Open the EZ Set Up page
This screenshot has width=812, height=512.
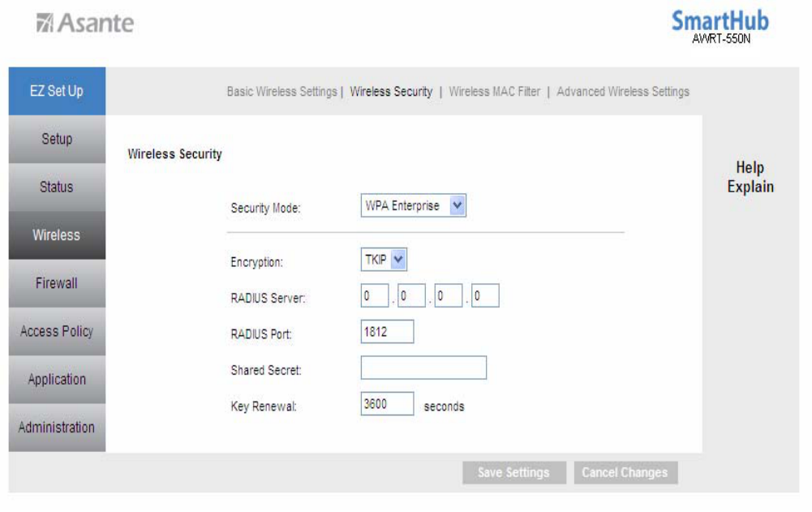point(57,91)
